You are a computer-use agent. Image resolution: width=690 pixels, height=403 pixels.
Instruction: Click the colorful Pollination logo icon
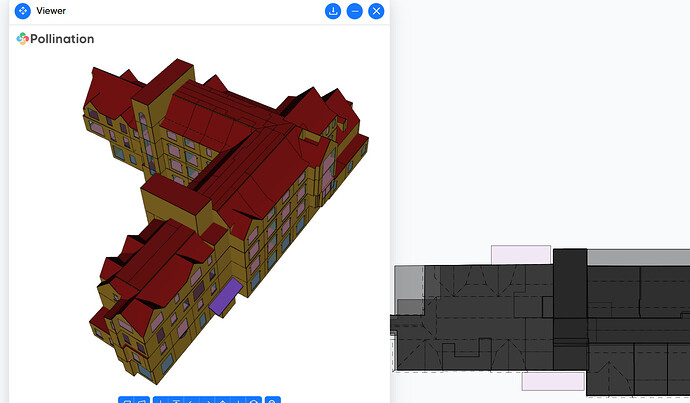[23, 39]
